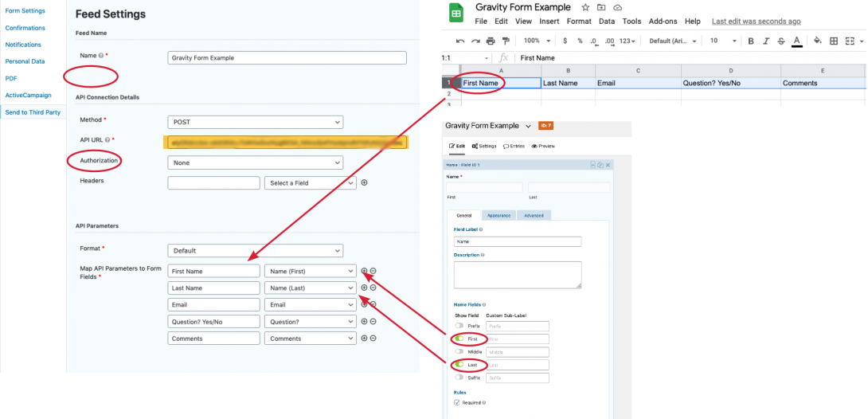Screen dimensions: 868x419
Task: Open the Method dropdown showing POST
Action: point(255,122)
